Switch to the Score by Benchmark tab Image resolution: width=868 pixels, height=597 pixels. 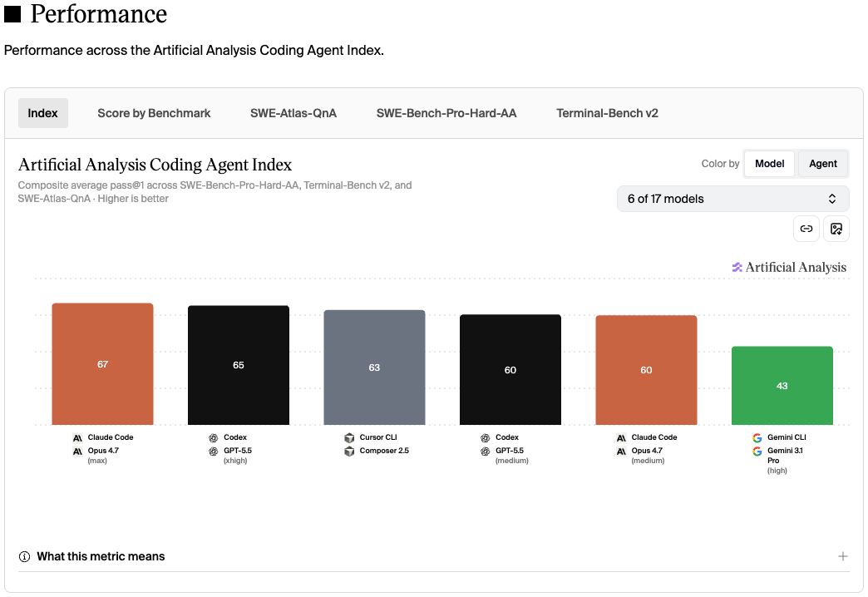tap(154, 113)
